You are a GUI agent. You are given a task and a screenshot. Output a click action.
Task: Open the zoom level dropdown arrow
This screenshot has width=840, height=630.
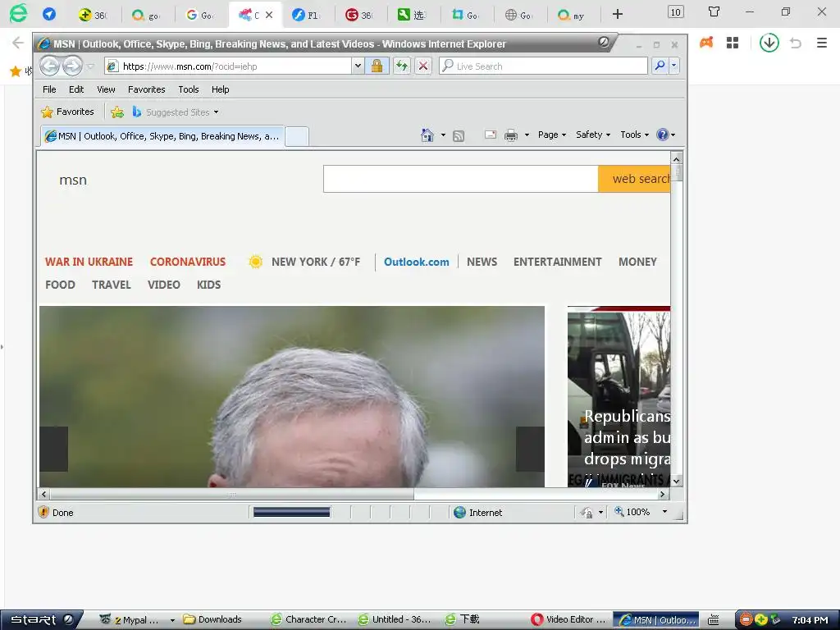coord(664,512)
